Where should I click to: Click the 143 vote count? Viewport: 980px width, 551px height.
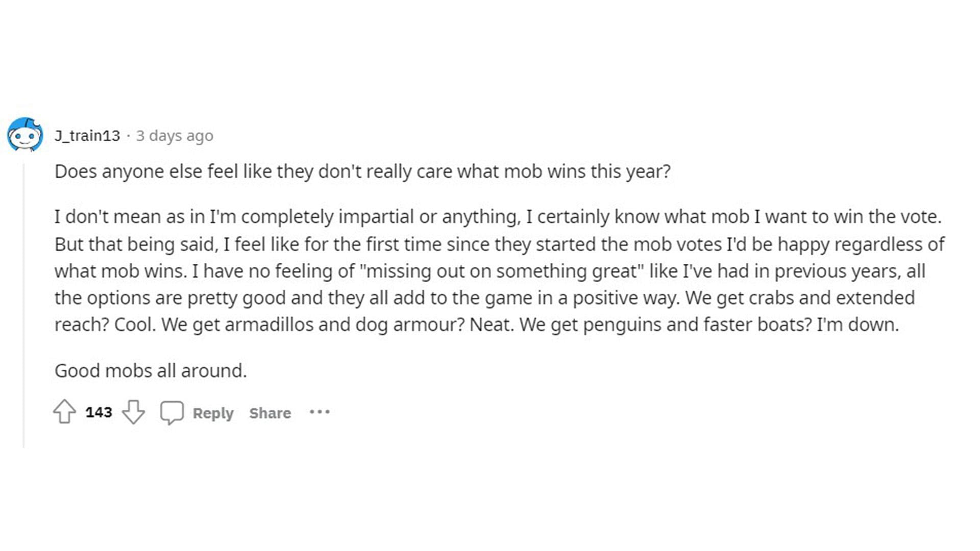point(99,412)
